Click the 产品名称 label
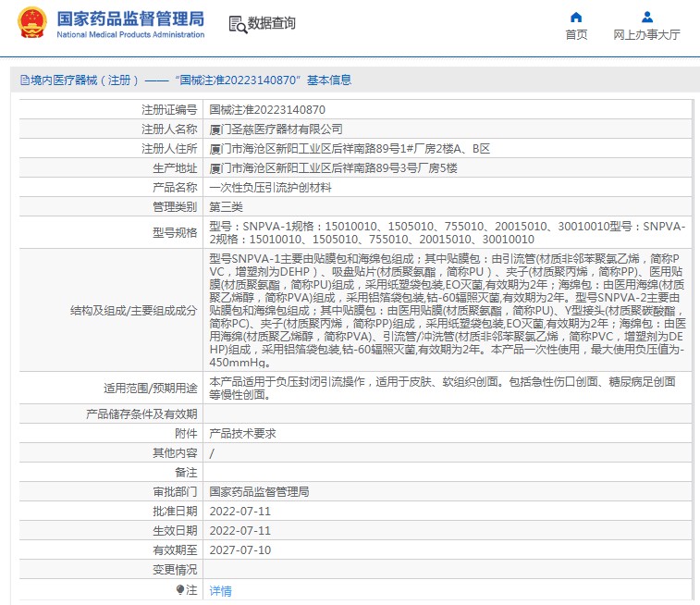 pyautogui.click(x=175, y=188)
